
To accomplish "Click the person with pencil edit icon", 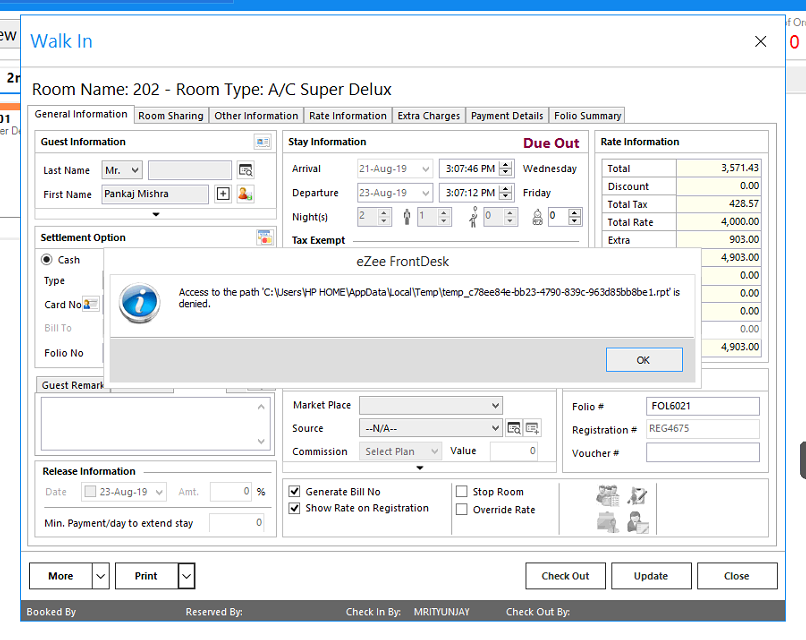I will pos(637,496).
